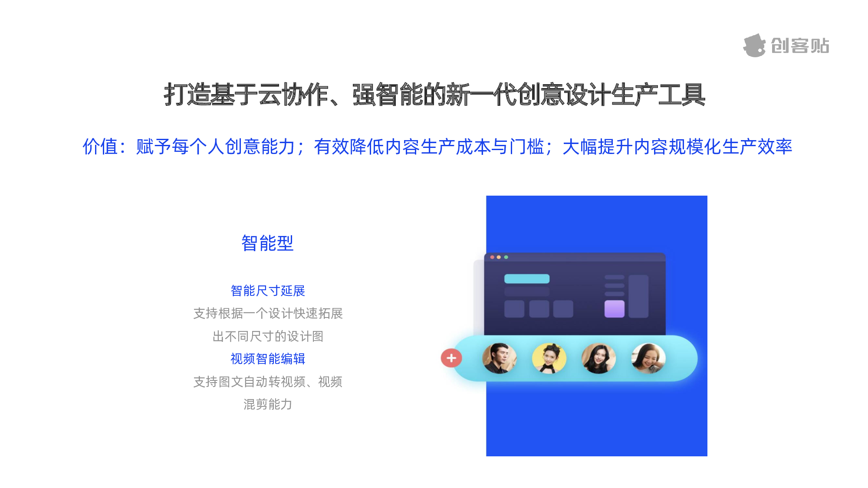Click the tall gray block in mockup window
The width and height of the screenshot is (868, 488).
click(638, 296)
